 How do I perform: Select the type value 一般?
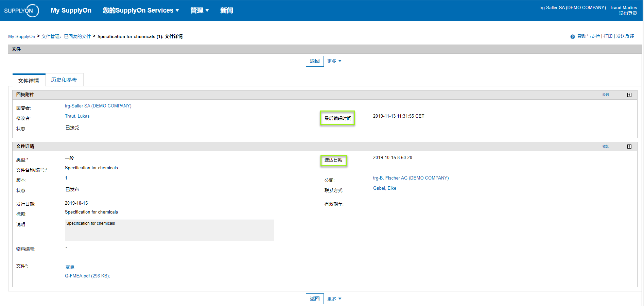tap(69, 158)
